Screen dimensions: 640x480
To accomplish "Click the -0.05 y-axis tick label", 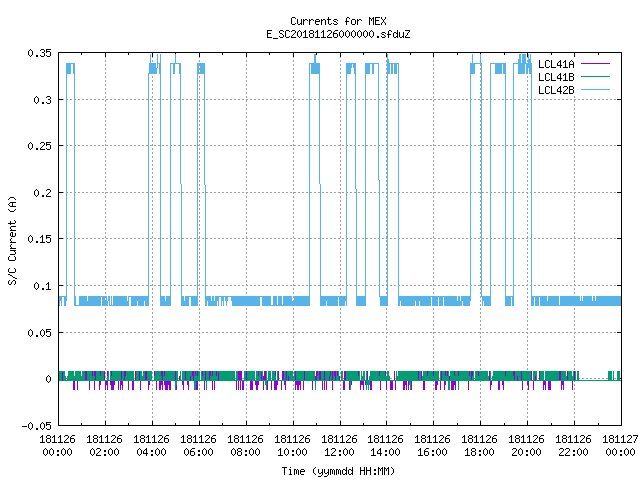I will pos(37,426).
